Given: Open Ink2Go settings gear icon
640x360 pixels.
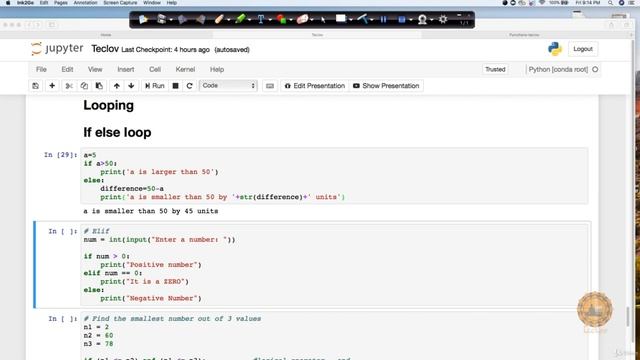Looking at the screenshot, I should click(x=443, y=19).
